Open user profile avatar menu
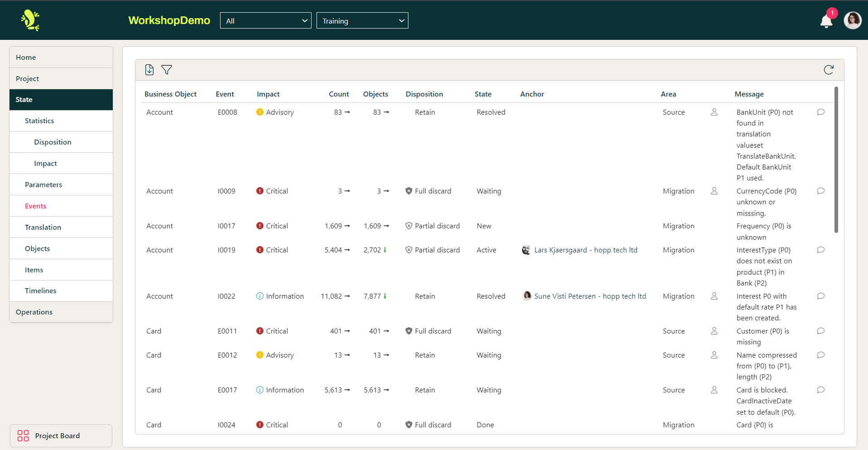 coord(852,20)
